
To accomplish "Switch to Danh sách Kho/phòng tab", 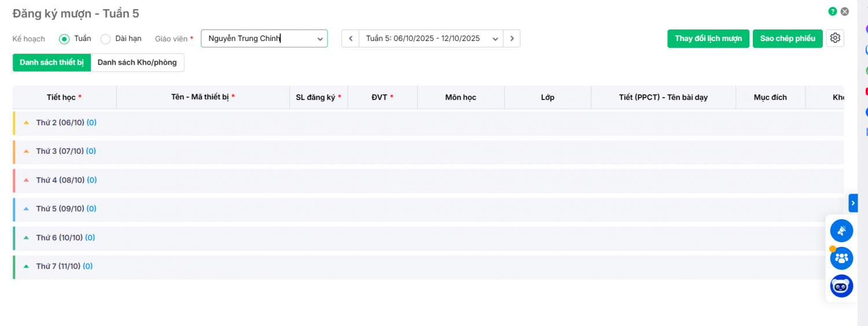I will (137, 62).
